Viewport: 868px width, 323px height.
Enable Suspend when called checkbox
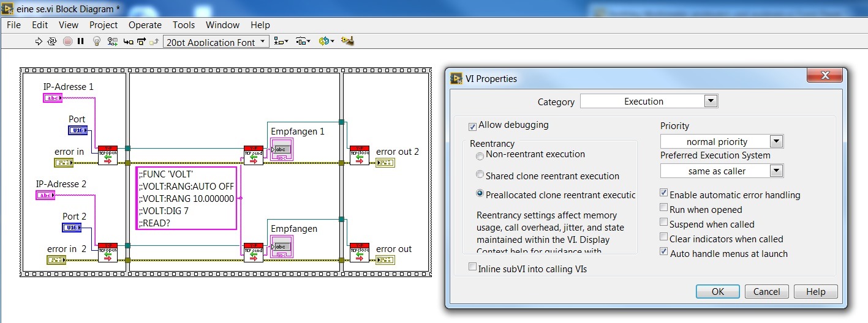point(664,223)
